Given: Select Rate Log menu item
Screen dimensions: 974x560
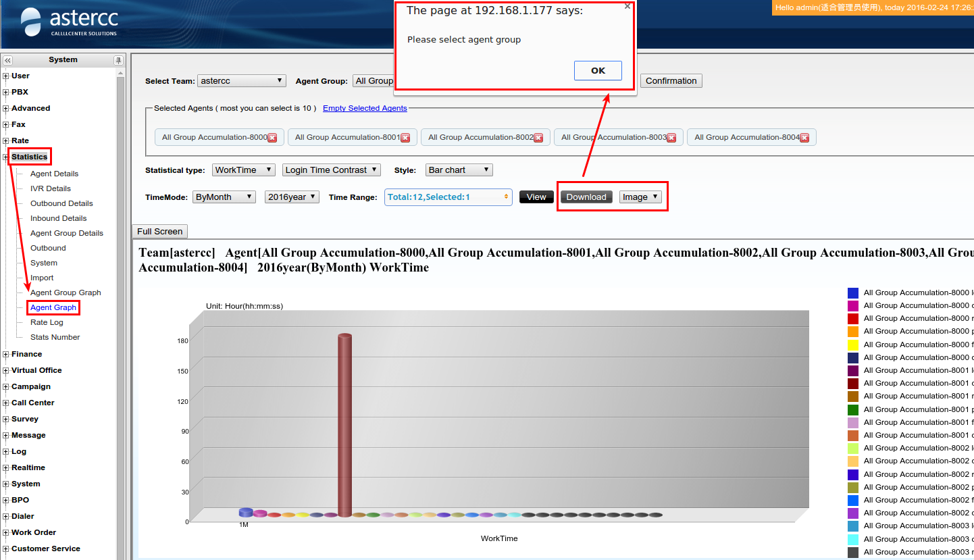Looking at the screenshot, I should point(47,322).
